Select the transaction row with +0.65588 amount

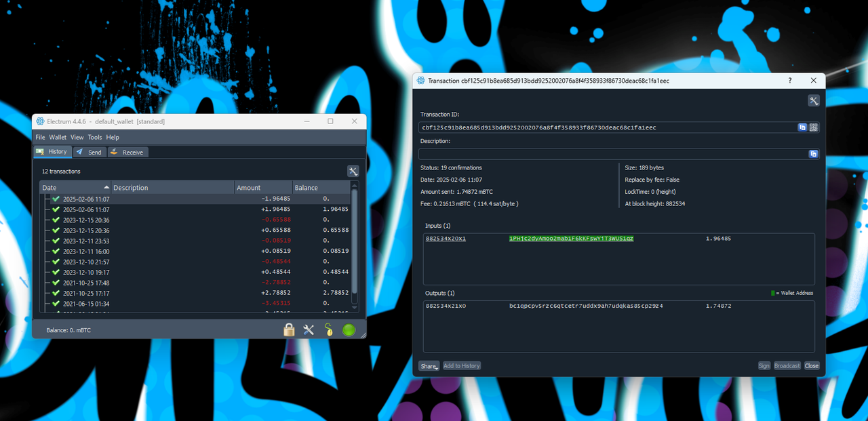tap(195, 230)
